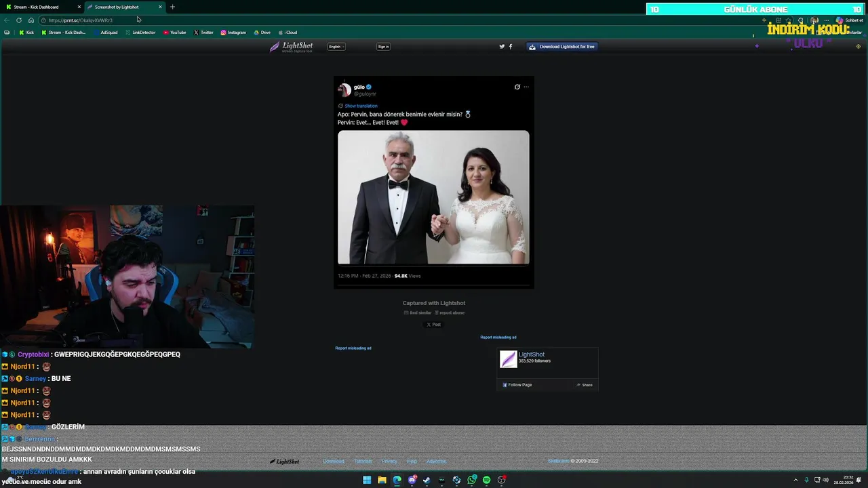Open the YouTube bookmark

175,33
